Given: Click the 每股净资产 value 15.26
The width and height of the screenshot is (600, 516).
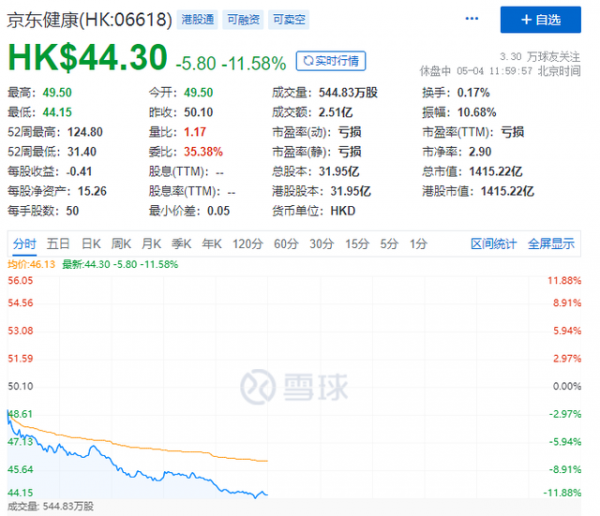Looking at the screenshot, I should [x=92, y=191].
